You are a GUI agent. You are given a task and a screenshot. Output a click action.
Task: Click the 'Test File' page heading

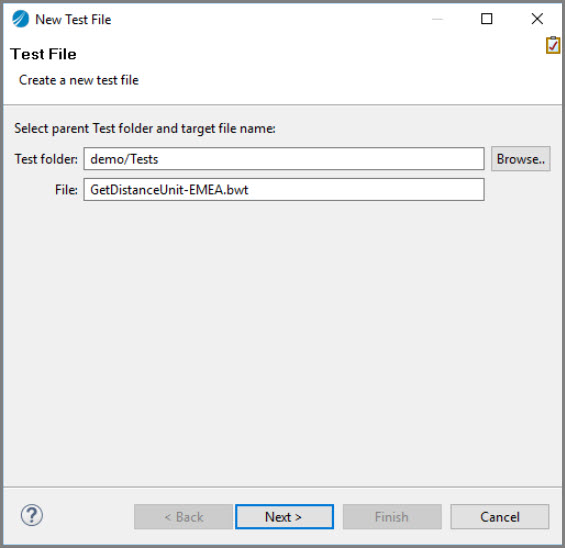click(44, 54)
